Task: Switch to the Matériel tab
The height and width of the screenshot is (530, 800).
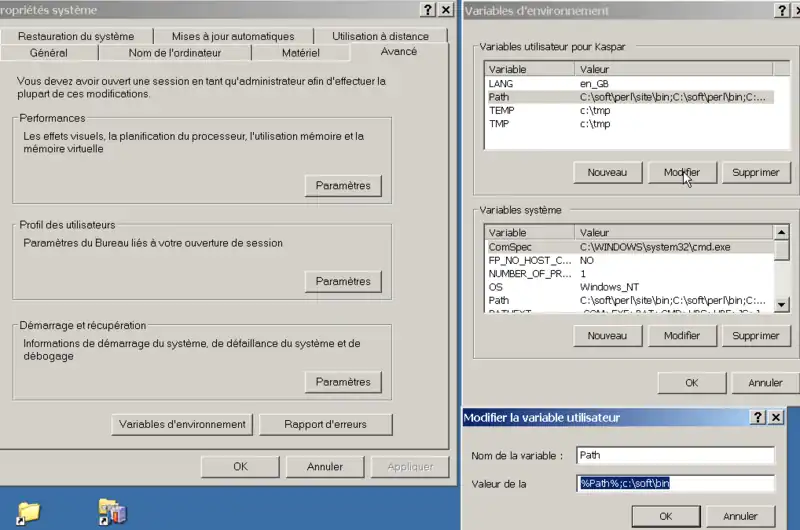Action: [300, 53]
